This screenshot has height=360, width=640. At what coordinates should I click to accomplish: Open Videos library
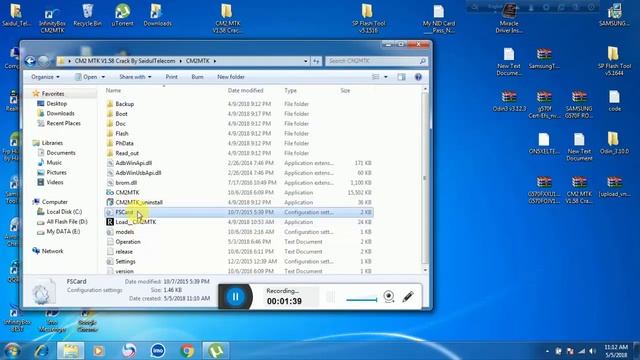point(55,182)
